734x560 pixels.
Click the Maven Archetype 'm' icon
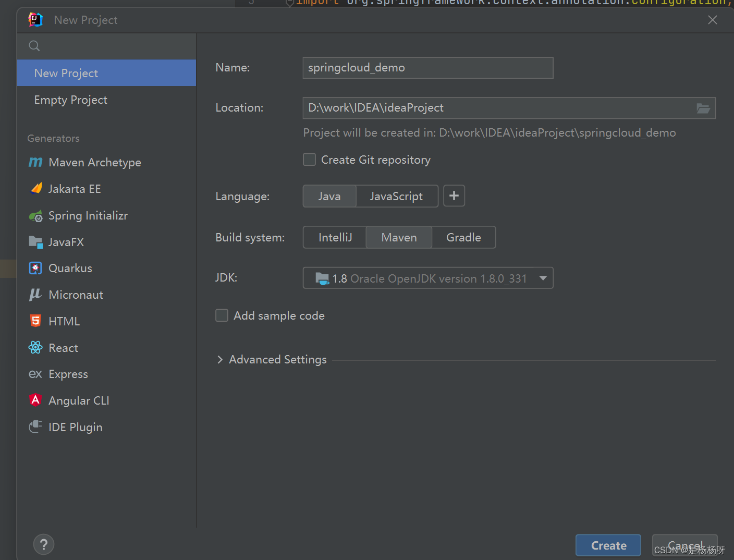click(35, 162)
